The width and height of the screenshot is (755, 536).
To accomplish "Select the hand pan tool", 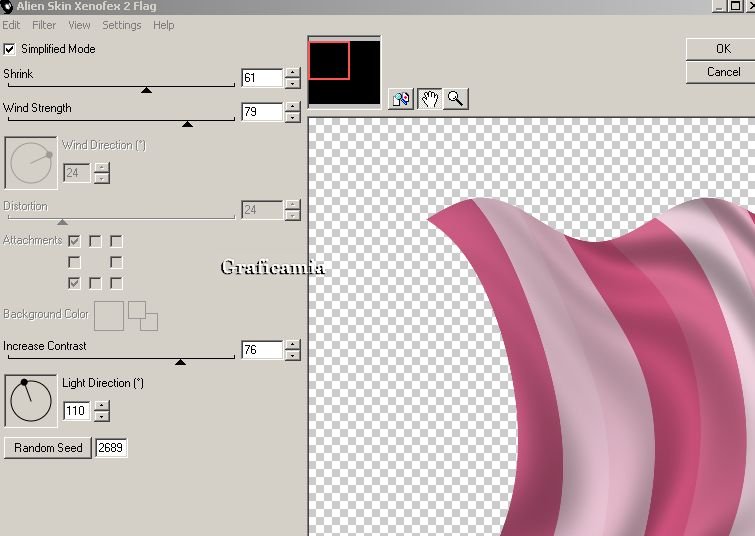I will 429,99.
